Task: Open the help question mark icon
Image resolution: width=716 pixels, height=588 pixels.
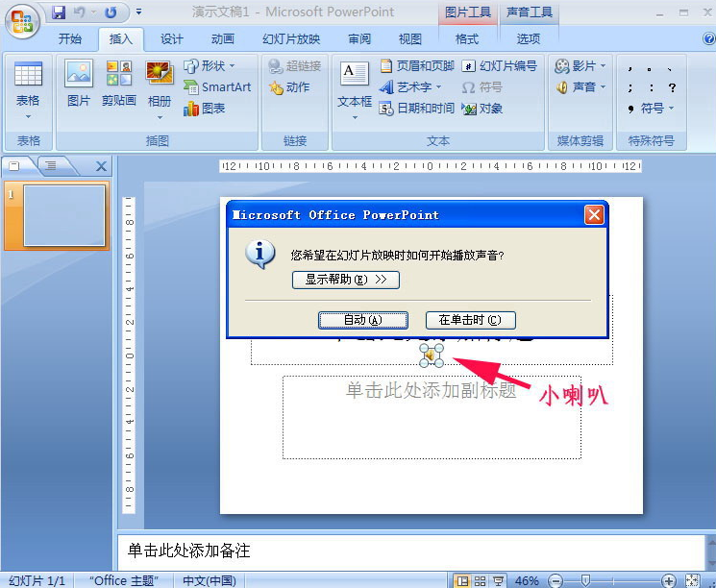Action: pos(708,38)
